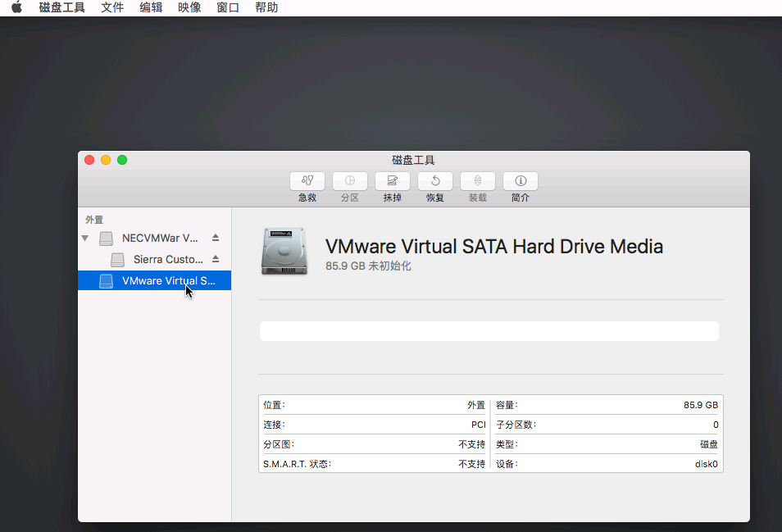Open the 文件 menu
Image resolution: width=782 pixels, height=532 pixels.
tap(112, 7)
